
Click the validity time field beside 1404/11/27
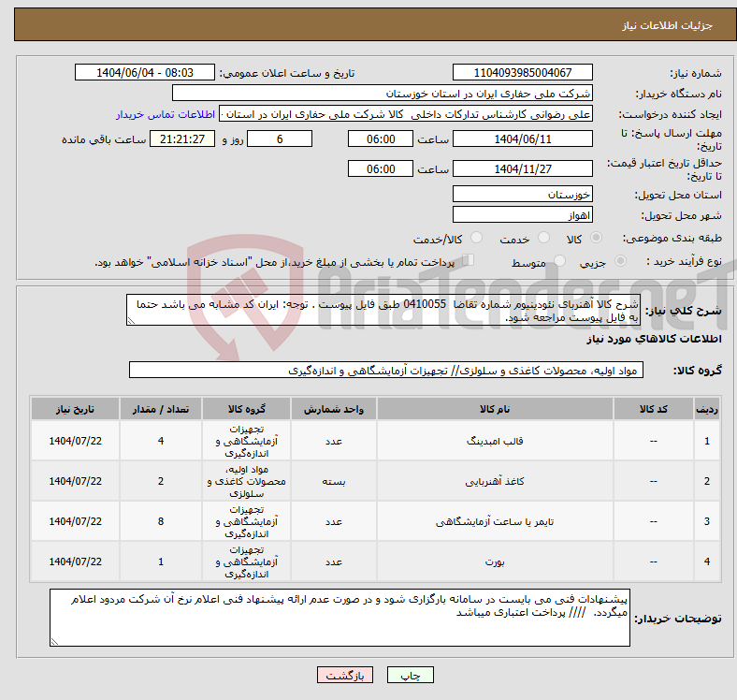[x=381, y=168]
